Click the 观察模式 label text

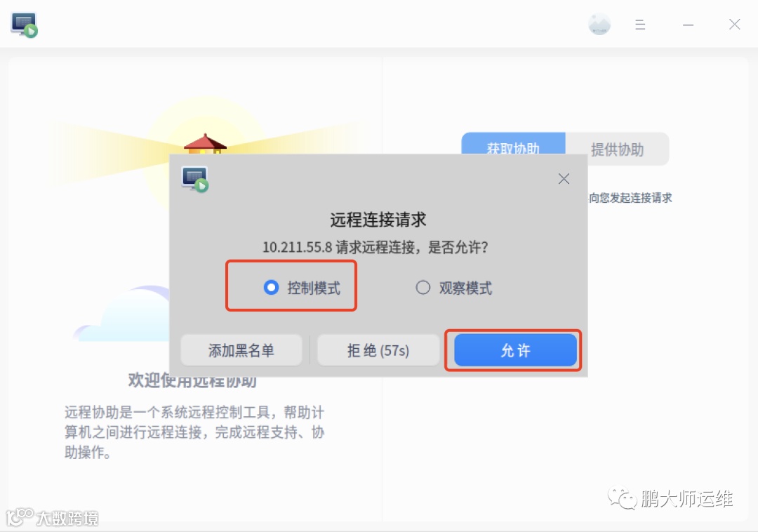coord(465,288)
